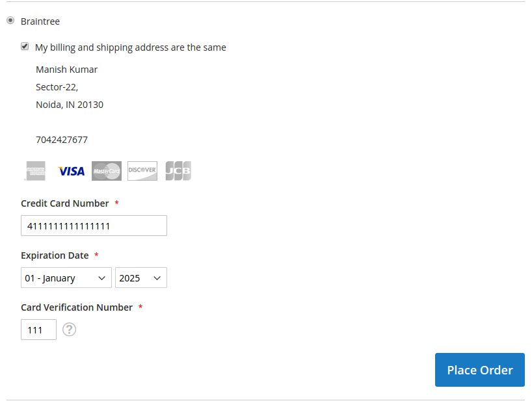
Task: Click the Expiration Date label
Action: (55, 255)
